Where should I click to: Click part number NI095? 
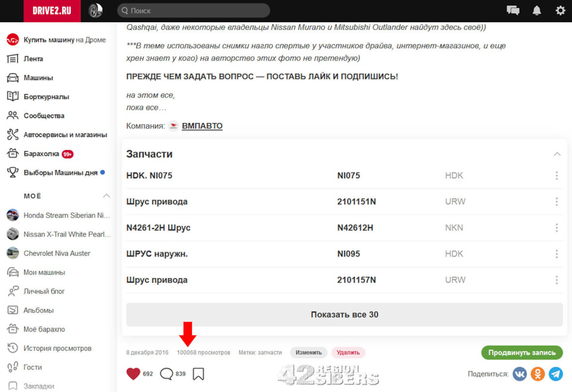click(349, 254)
